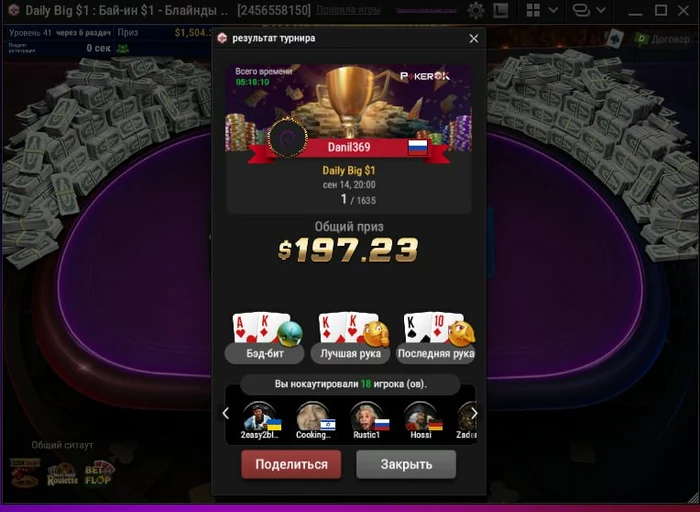Viewport: 700px width, 512px height.
Task: Show previous knocked-out players with left arrow
Action: (x=225, y=413)
